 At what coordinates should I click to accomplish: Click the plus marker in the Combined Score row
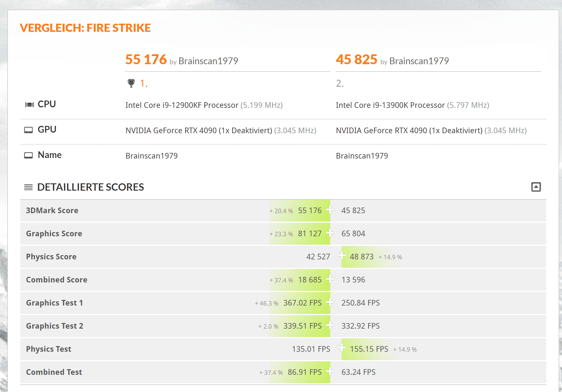330,279
